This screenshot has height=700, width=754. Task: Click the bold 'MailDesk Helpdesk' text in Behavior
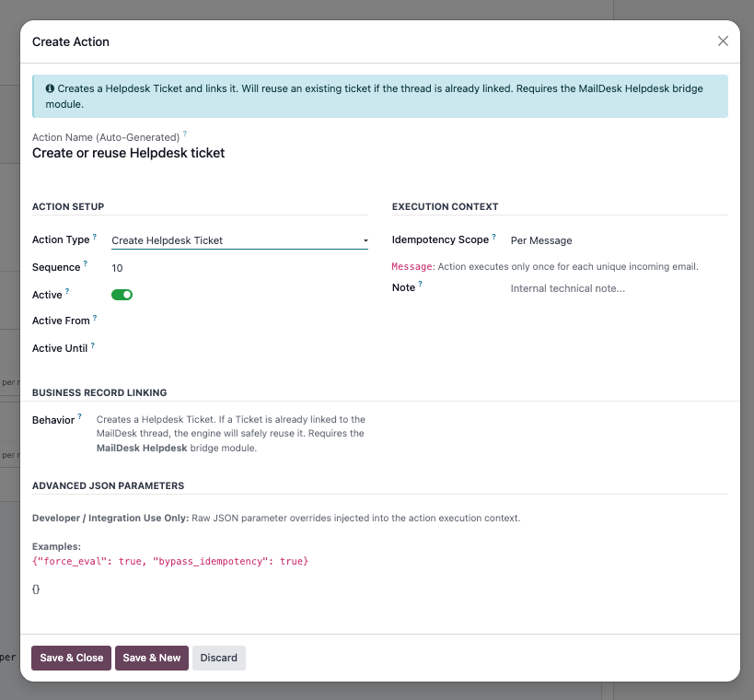click(142, 448)
